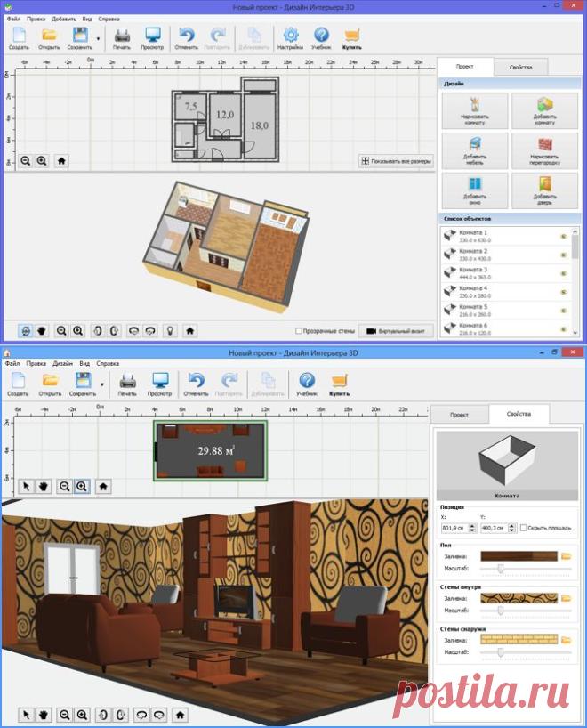Toggle visibility of 'Комната 1' in object list
Screen dimensions: 587x728
(x=564, y=236)
